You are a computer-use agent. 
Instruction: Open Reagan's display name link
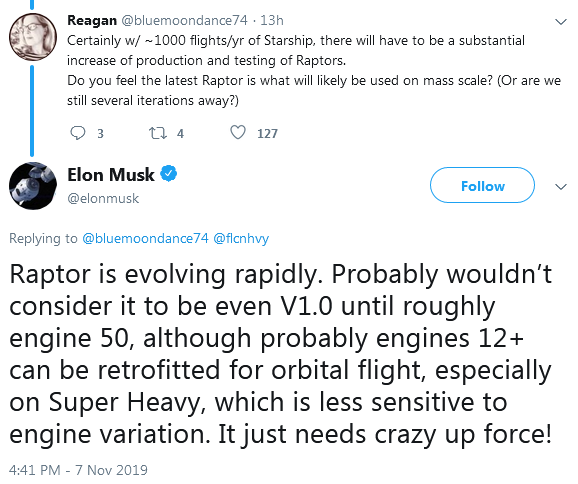92,20
